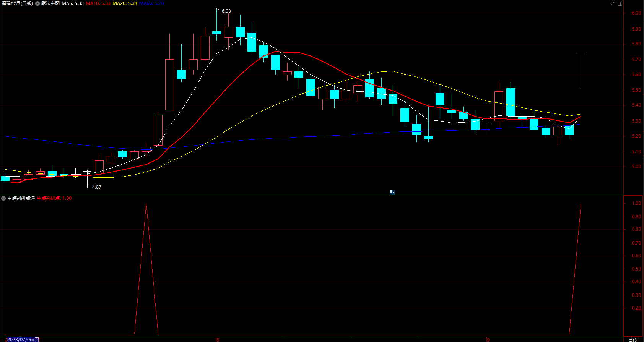This screenshot has width=644, height=342.
Task: Select the MA5: 5.33 indicator value
Action: [x=73, y=3]
